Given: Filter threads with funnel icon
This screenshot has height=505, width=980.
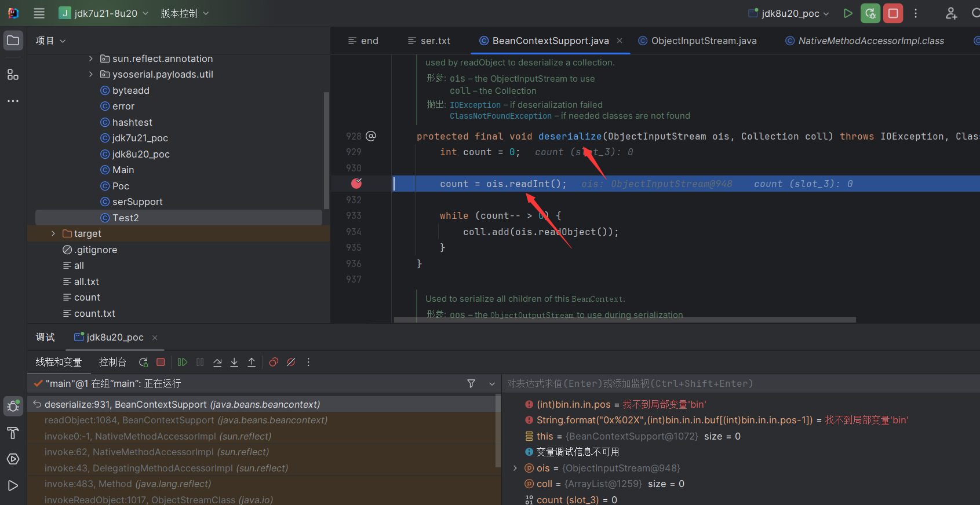Looking at the screenshot, I should (471, 383).
